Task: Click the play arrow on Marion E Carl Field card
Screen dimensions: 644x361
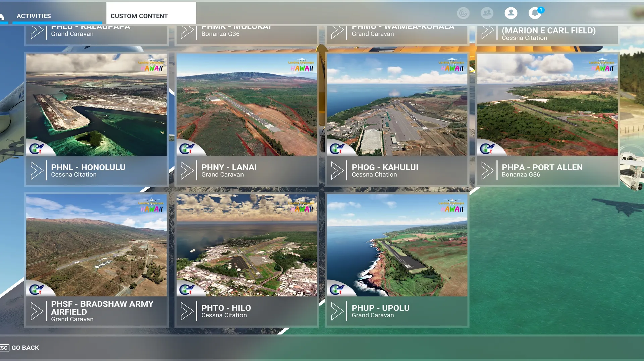Action: point(488,32)
